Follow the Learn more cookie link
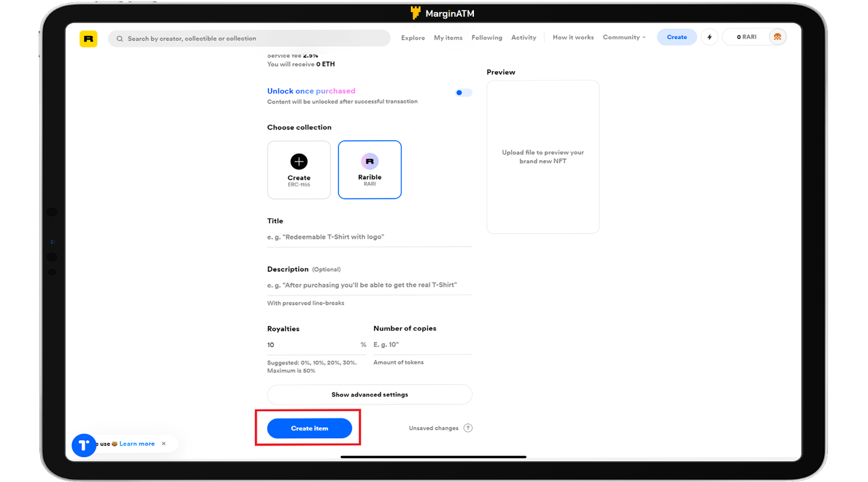 click(x=137, y=444)
